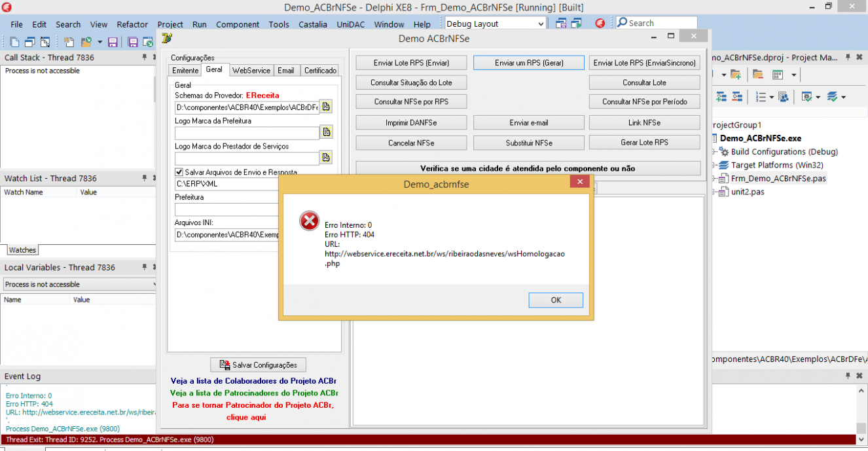Click the Save file toolbar icon
Image resolution: width=868 pixels, height=451 pixels.
113,42
